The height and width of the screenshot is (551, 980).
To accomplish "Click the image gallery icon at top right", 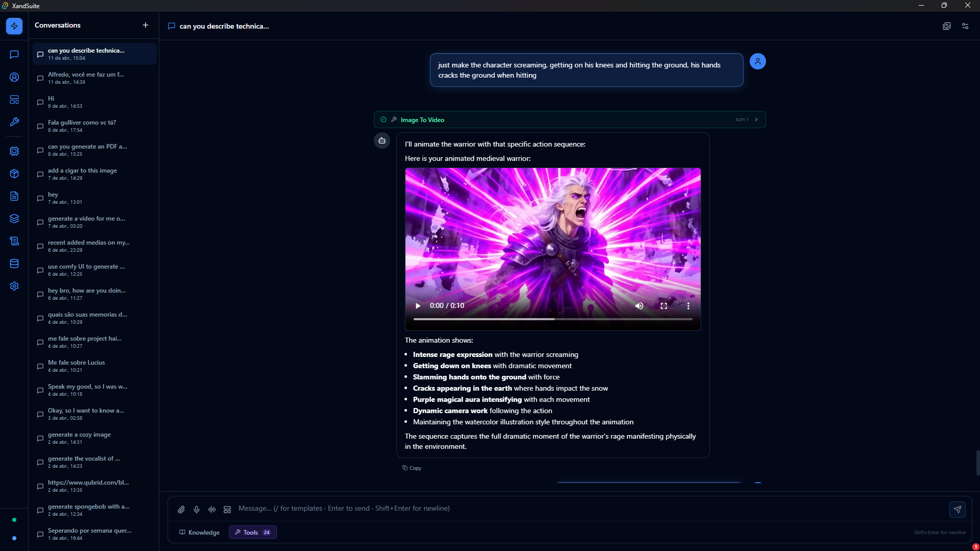I will click(946, 26).
